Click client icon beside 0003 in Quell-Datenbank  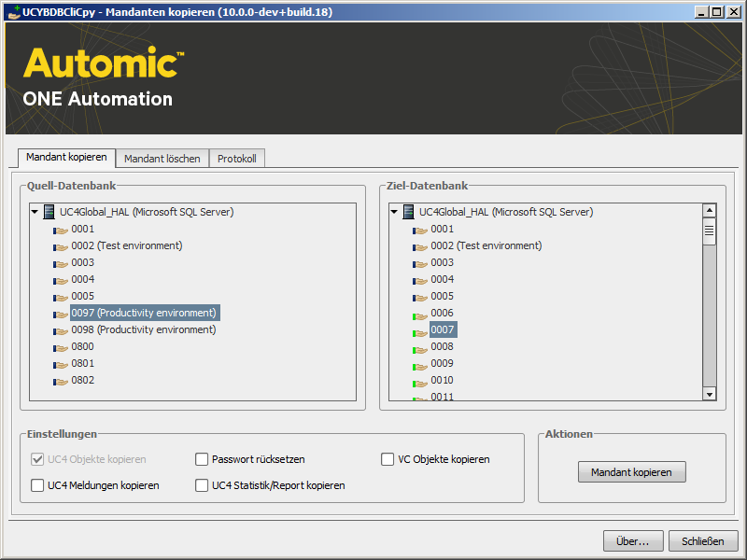61,264
